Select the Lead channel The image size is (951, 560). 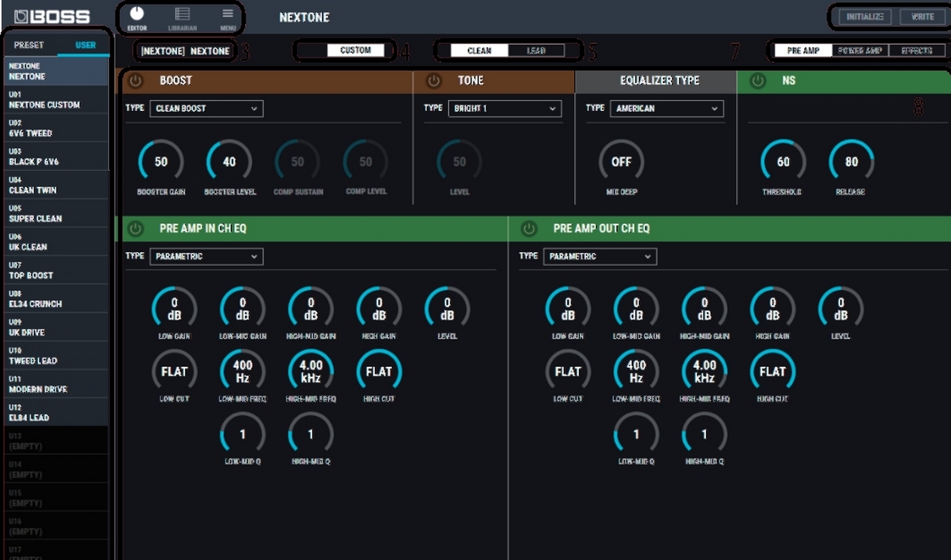pos(536,50)
